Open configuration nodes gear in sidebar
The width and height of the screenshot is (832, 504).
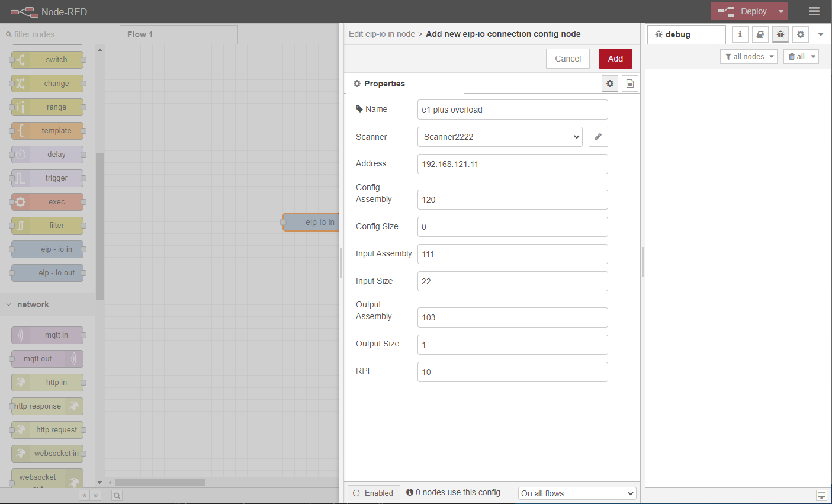[x=801, y=34]
